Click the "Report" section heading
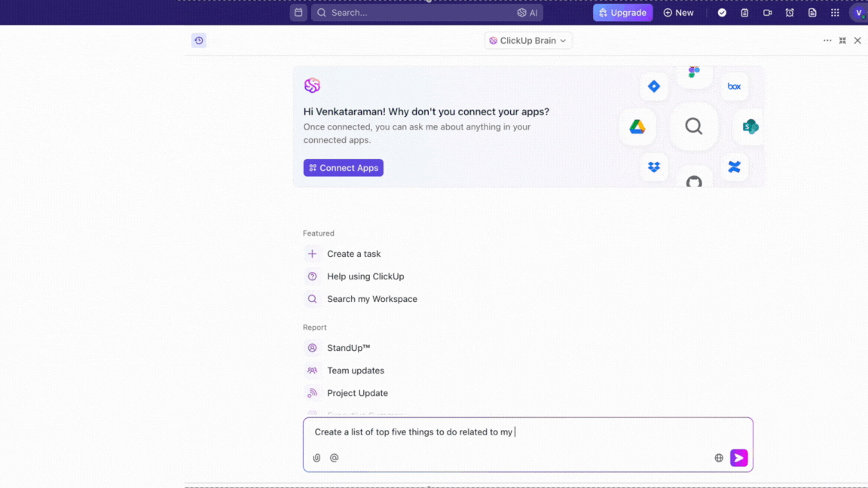This screenshot has height=488, width=868. 314,328
